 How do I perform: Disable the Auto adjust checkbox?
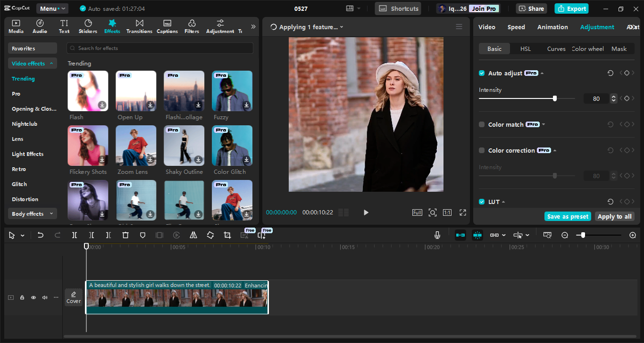tap(482, 73)
